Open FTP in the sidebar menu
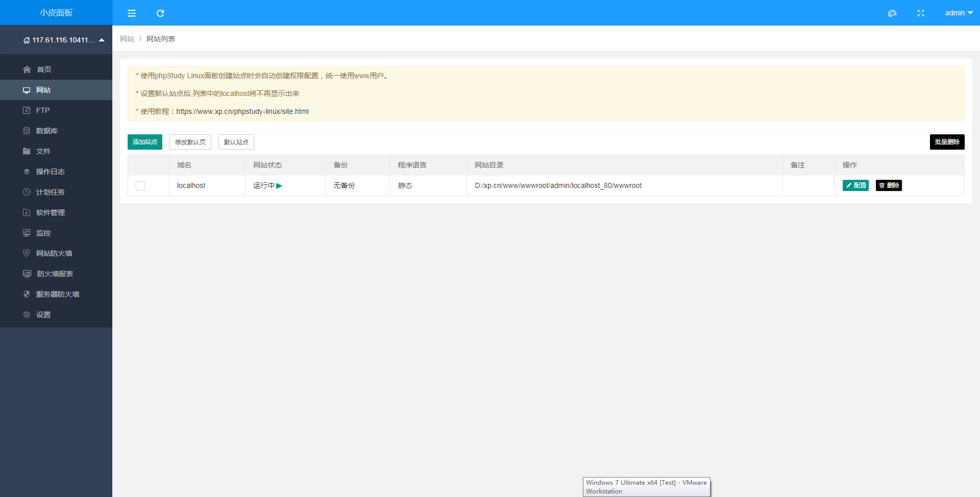 tap(43, 110)
